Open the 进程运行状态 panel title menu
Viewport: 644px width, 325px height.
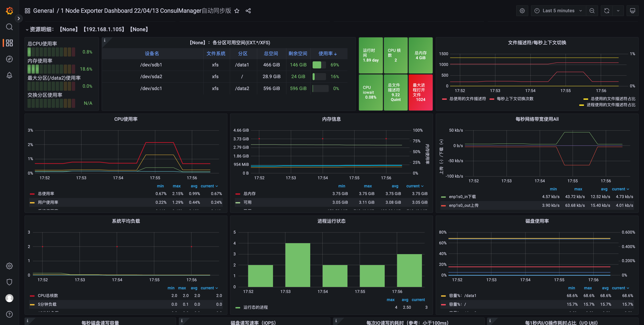(x=331, y=221)
